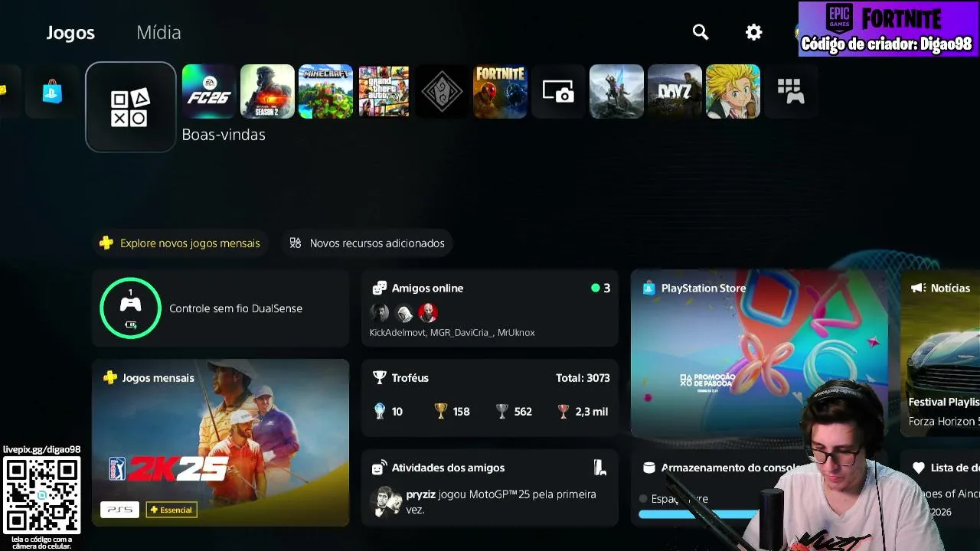Open the PlayStation Store bag icon
This screenshot has width=980, height=551.
tap(52, 92)
